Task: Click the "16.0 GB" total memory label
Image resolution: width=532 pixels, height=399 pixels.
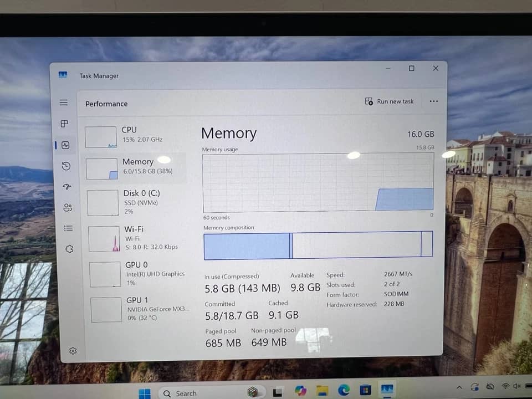Action: [x=421, y=134]
